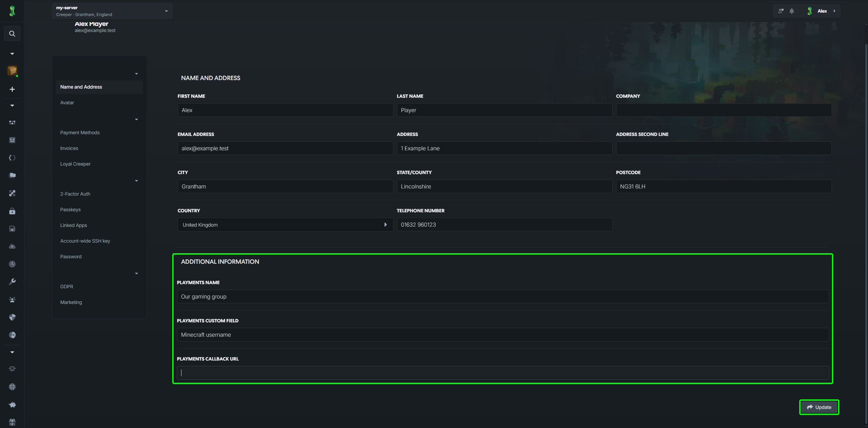Click the Telephone Number field
This screenshot has height=428, width=868.
[x=504, y=225]
